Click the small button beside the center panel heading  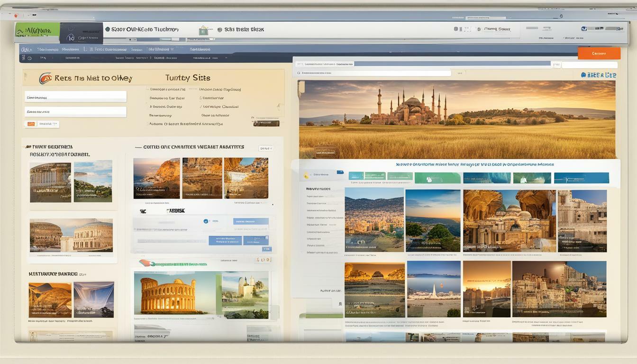click(x=265, y=148)
